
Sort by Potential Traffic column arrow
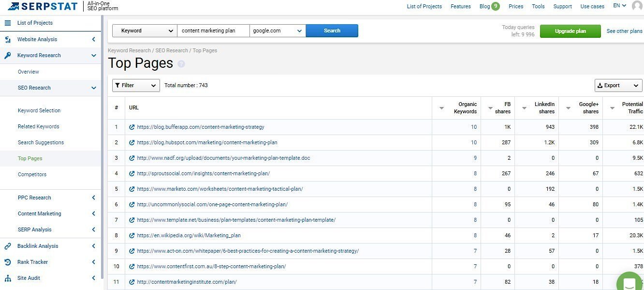pos(613,108)
